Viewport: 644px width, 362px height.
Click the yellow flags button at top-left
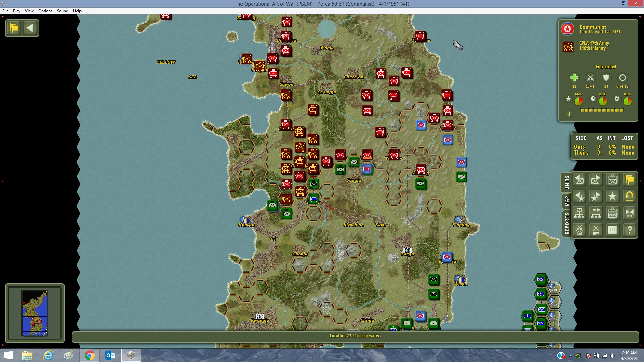point(14,28)
